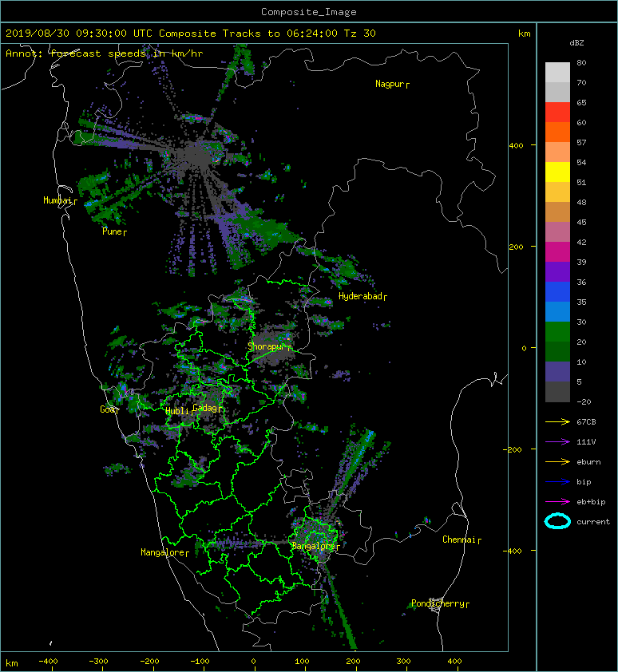Click the 'Annot: forecast speeds in km/hr' note
This screenshot has width=618, height=672.
point(105,53)
